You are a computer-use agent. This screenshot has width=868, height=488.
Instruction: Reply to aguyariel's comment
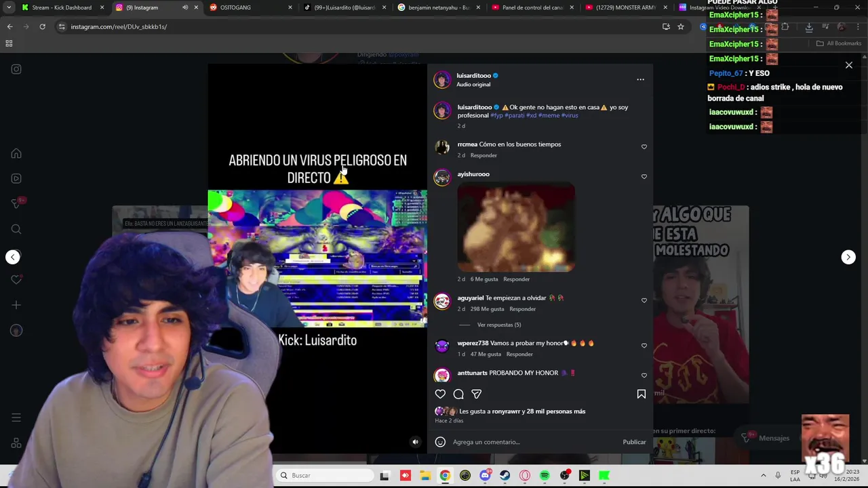point(522,309)
